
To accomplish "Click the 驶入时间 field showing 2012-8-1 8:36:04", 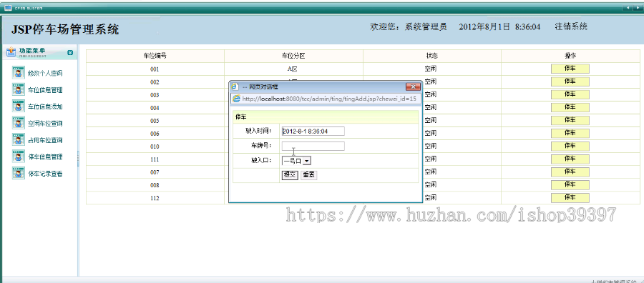I will 313,131.
